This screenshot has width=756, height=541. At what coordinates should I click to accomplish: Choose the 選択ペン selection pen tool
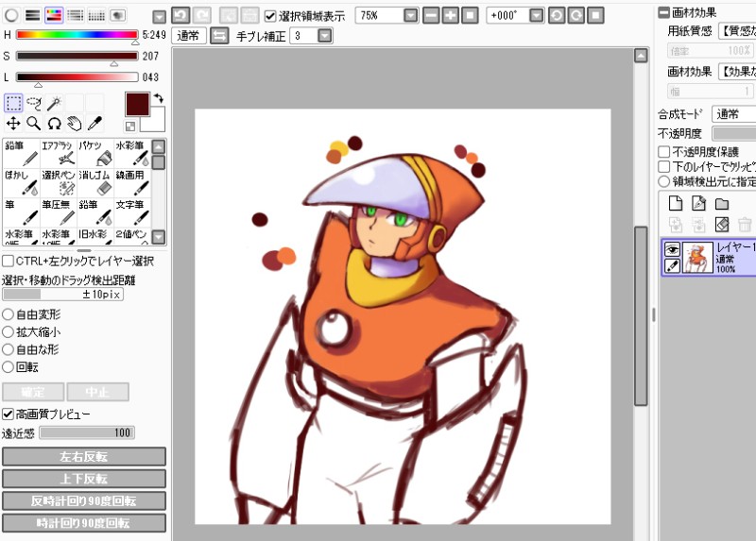59,182
